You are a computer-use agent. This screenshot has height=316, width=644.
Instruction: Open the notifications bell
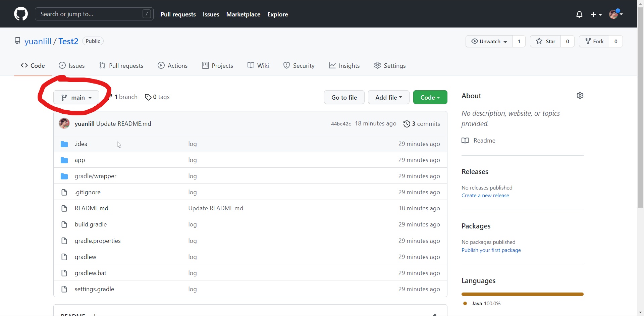pos(579,14)
